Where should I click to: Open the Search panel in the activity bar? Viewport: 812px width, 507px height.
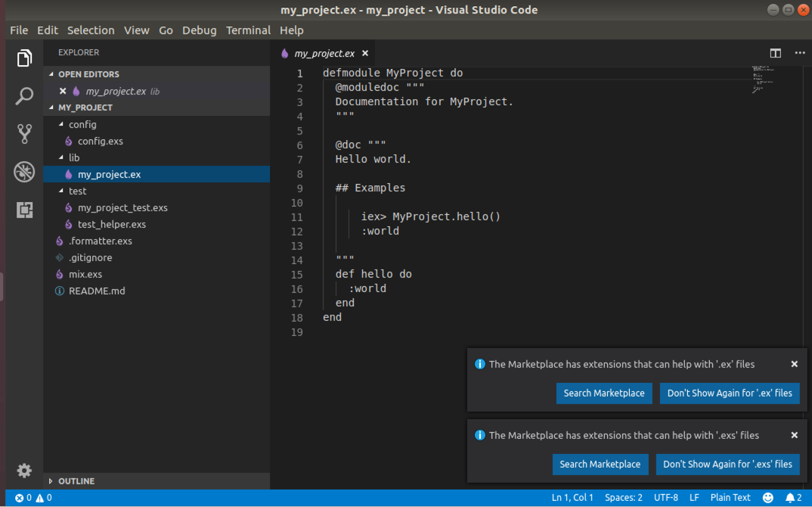[x=24, y=95]
